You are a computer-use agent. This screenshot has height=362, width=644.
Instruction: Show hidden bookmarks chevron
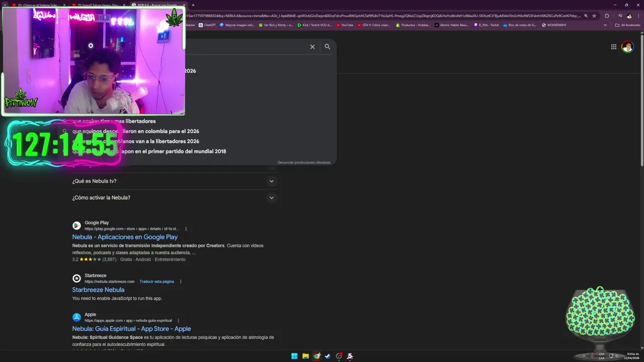point(605,25)
